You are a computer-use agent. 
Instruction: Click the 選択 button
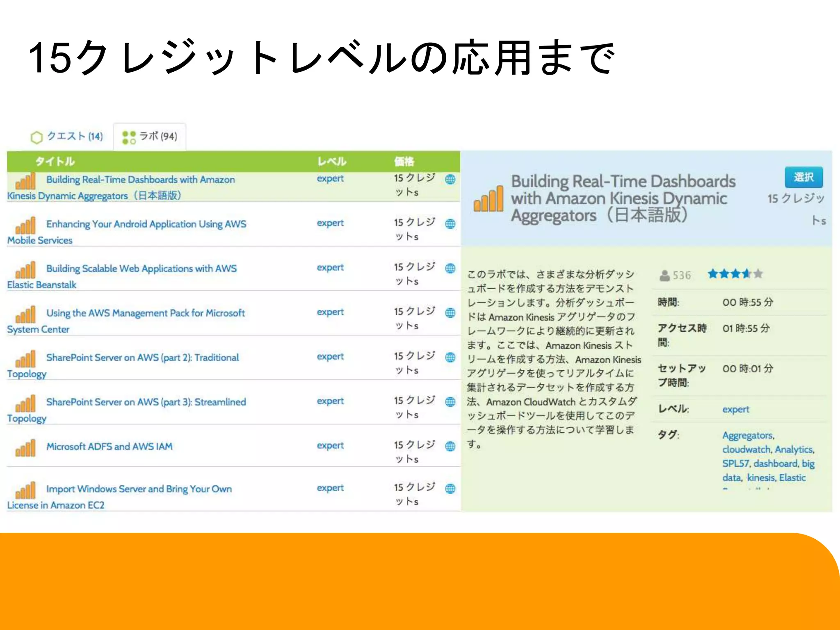coord(803,177)
